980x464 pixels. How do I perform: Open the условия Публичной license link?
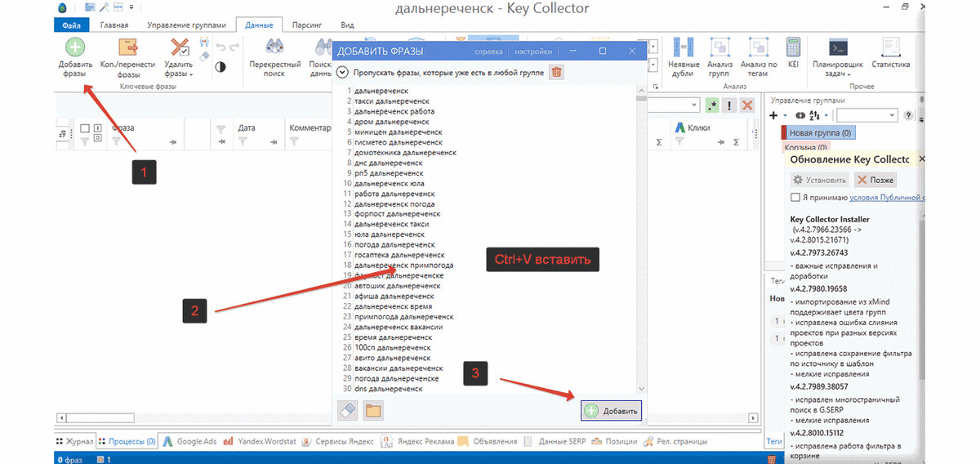pos(887,197)
